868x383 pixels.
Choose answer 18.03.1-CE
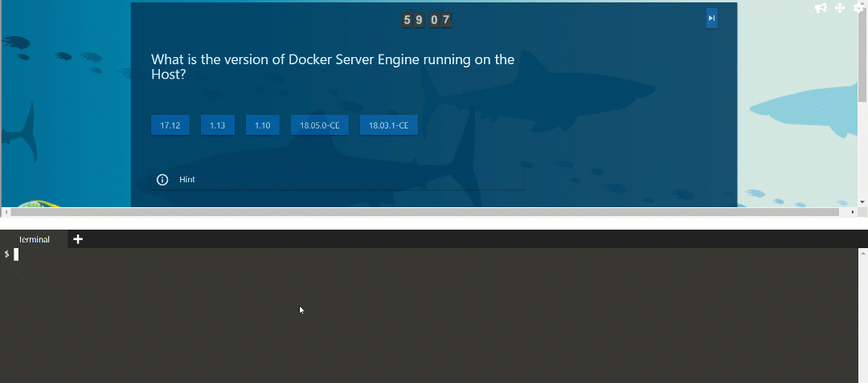pyautogui.click(x=389, y=125)
